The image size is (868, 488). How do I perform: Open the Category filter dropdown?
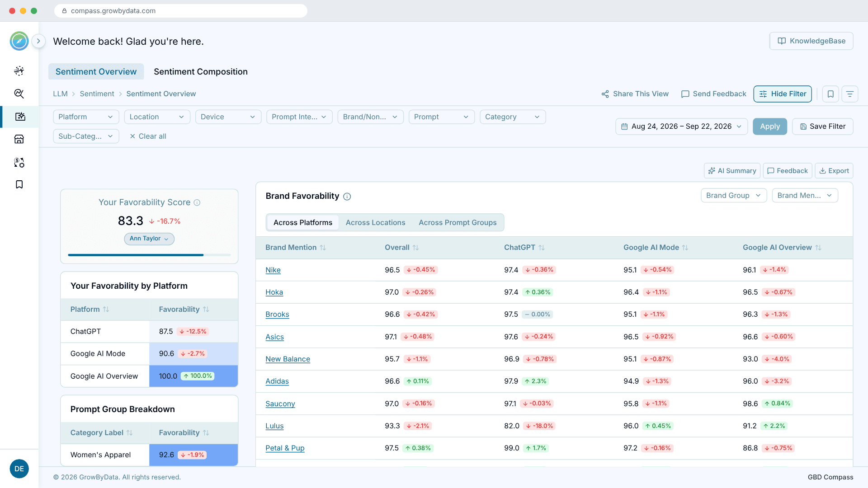click(513, 117)
